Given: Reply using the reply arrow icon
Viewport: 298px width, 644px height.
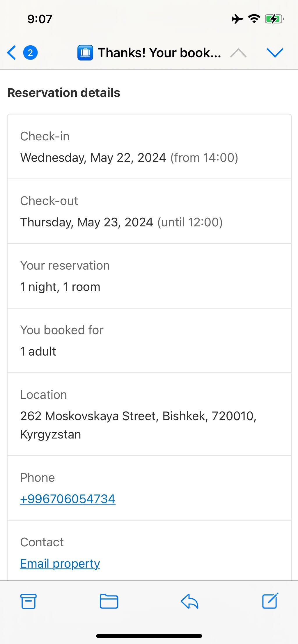Looking at the screenshot, I should [189, 601].
